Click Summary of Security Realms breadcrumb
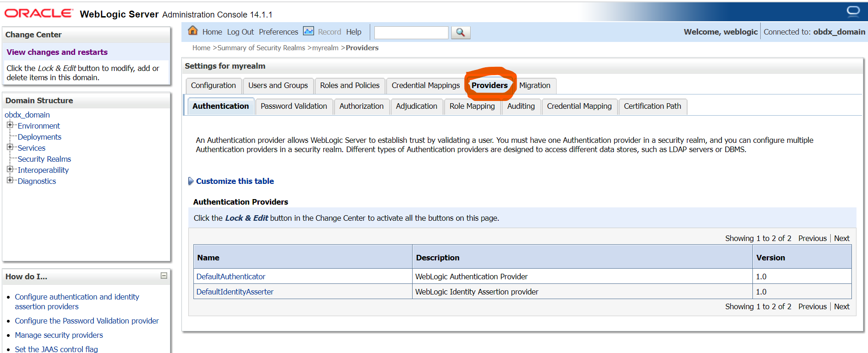The height and width of the screenshot is (353, 868). 261,48
